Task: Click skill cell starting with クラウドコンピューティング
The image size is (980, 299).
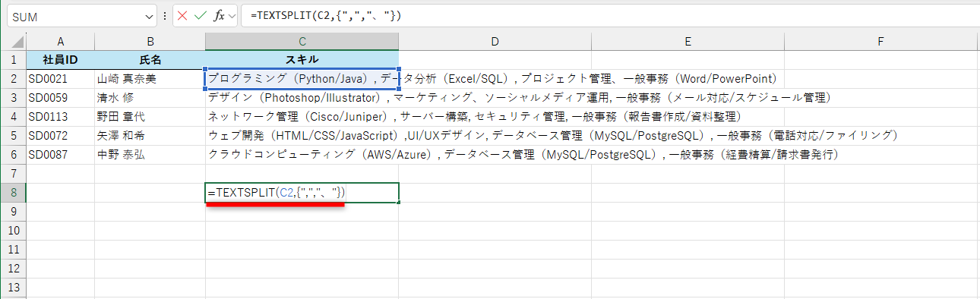Action: point(302,154)
